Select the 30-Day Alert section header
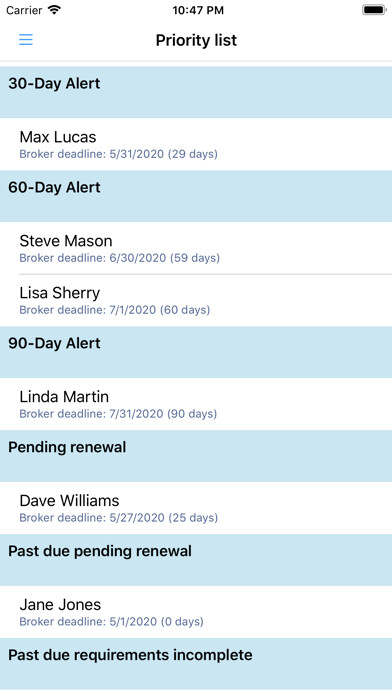The height and width of the screenshot is (696, 392). (x=196, y=92)
